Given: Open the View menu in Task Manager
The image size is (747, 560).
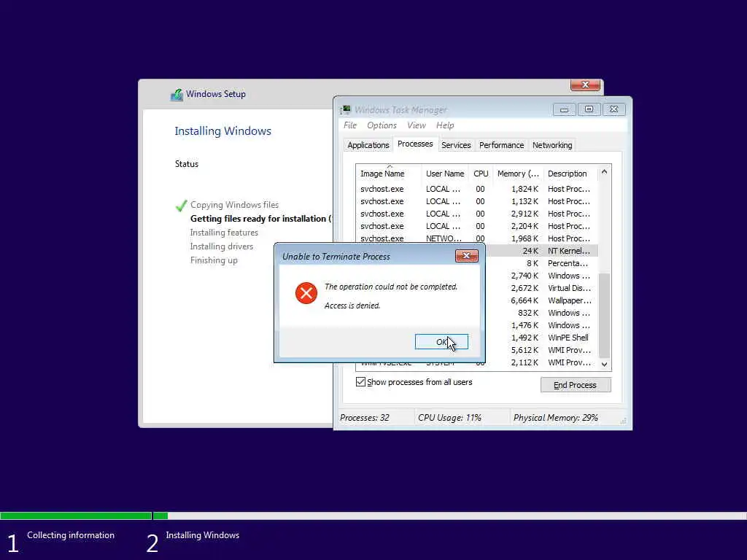Looking at the screenshot, I should point(417,125).
